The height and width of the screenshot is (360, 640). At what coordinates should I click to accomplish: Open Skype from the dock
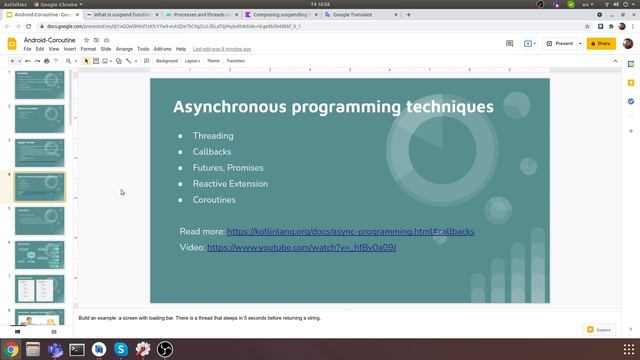[121, 349]
